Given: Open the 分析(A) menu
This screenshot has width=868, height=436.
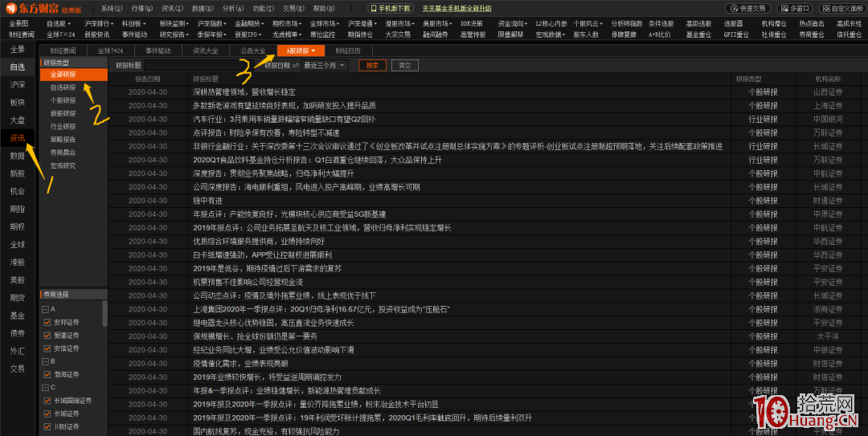Looking at the screenshot, I should pyautogui.click(x=232, y=8).
